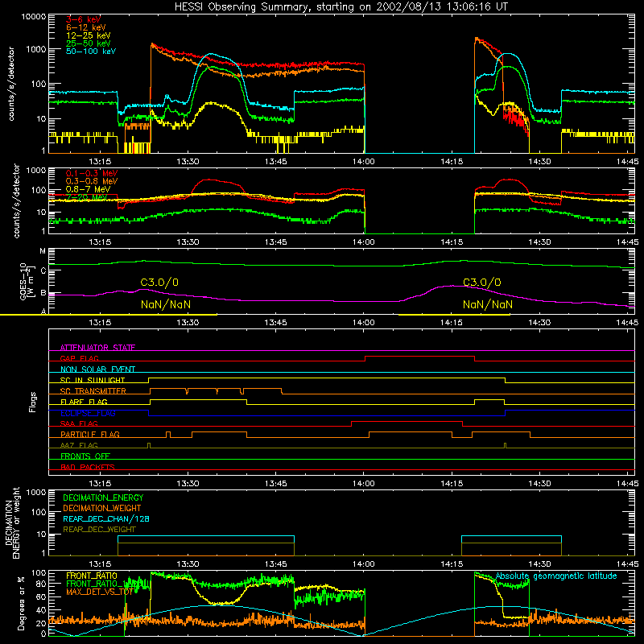The height and width of the screenshot is (644, 644).
Task: Click the B class tick on GOES plot
Action: click(43, 293)
